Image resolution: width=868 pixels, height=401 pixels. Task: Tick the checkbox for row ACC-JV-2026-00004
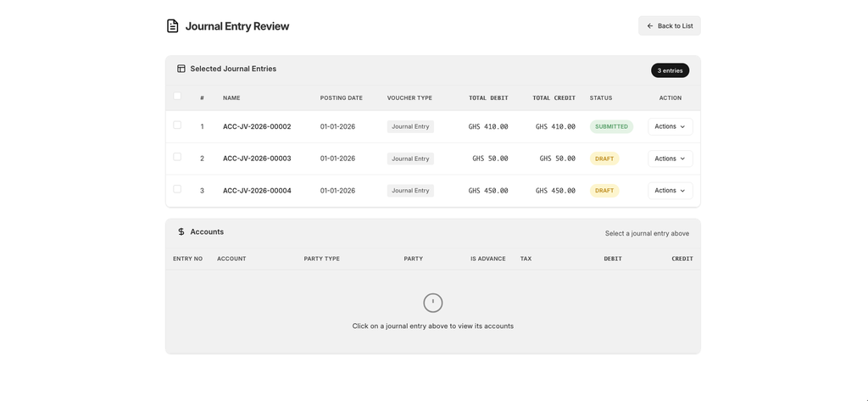(177, 189)
